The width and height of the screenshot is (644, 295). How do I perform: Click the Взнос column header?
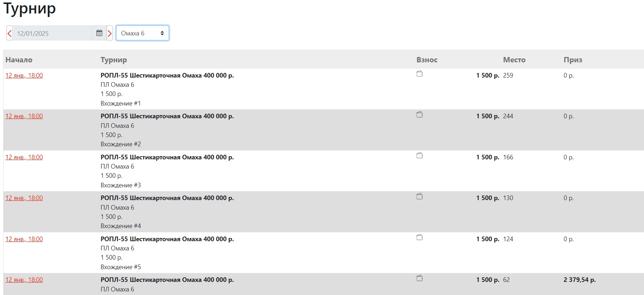click(x=427, y=60)
